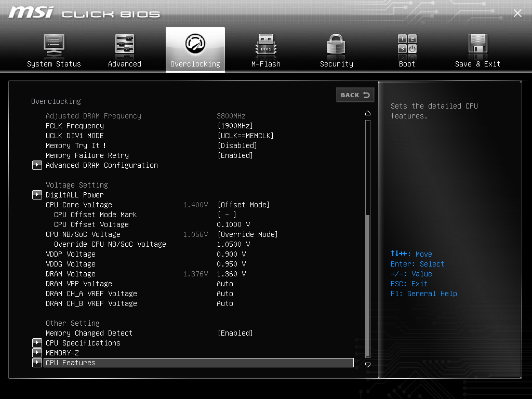Edit CPU Offset Voltage 0.1000 V field
The image size is (532, 399).
(x=233, y=224)
